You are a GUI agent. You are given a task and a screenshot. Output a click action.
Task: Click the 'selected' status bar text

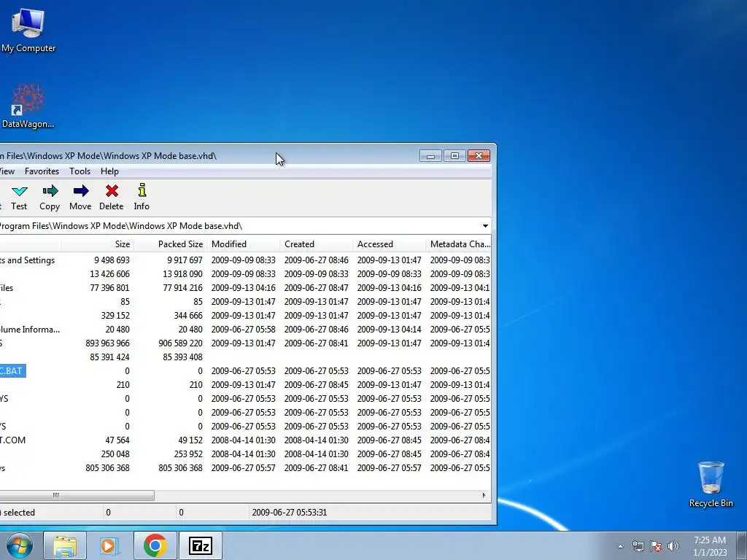[19, 513]
